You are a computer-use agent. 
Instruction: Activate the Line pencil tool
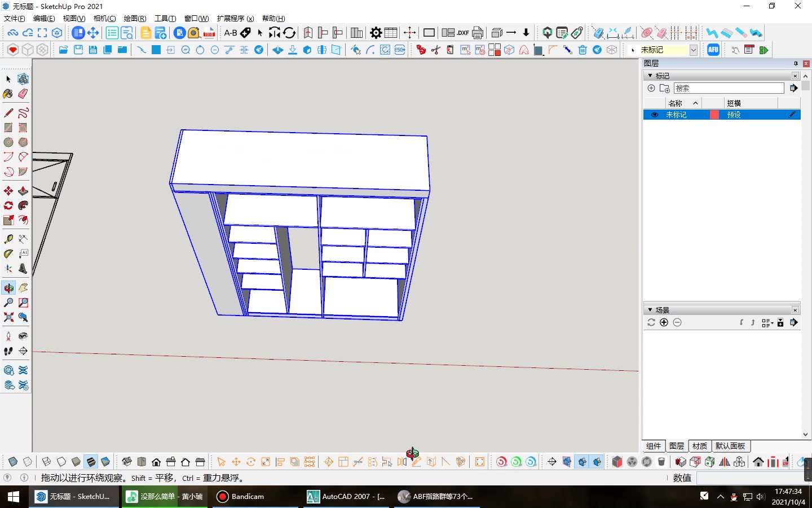coord(8,113)
